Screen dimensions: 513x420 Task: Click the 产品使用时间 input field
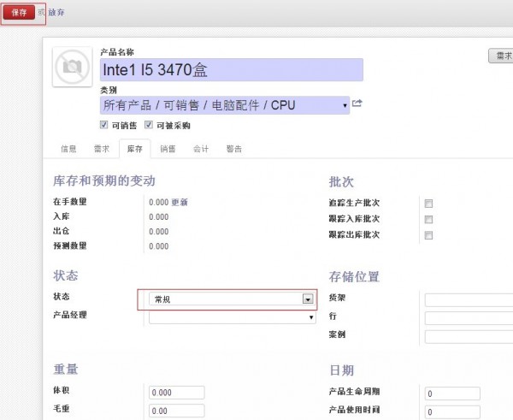click(452, 411)
